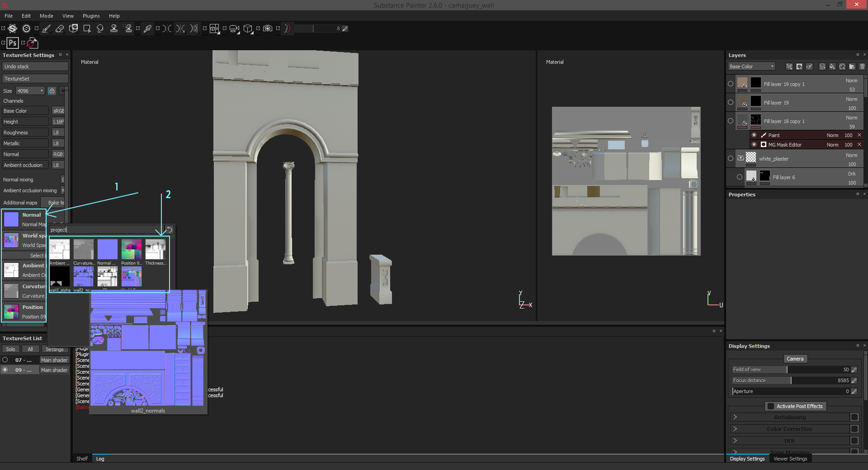868x470 pixels.
Task: Click the reset arrow beside the search field
Action: [x=169, y=230]
